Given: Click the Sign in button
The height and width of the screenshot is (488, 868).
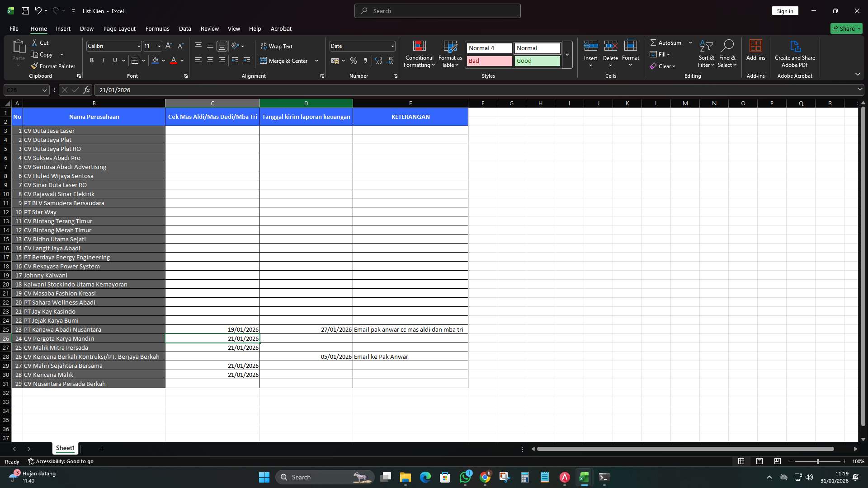Looking at the screenshot, I should click(x=785, y=10).
